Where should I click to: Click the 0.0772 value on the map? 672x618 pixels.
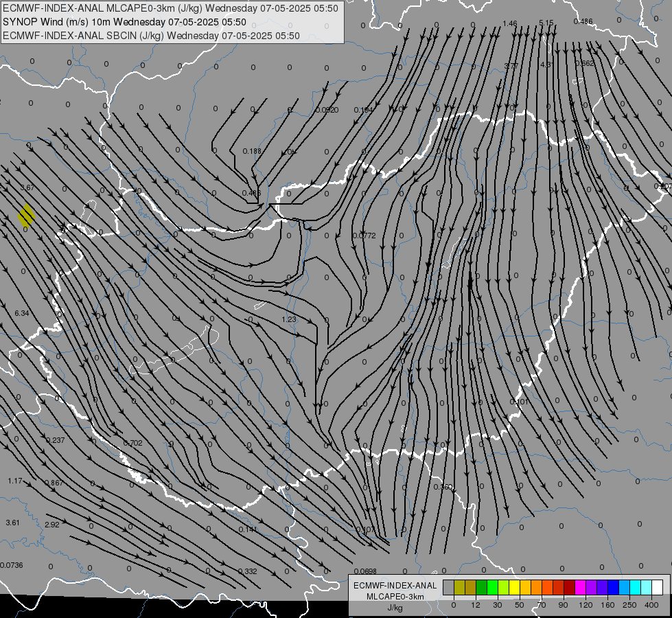(364, 236)
